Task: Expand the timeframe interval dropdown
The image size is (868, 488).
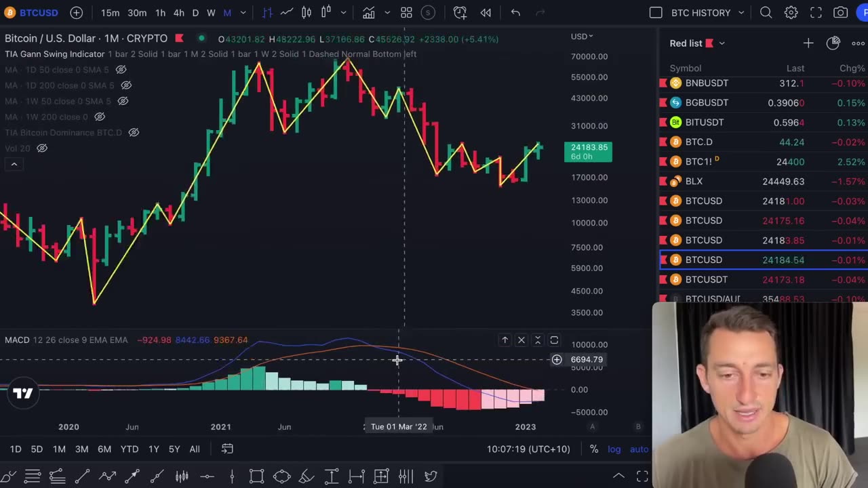Action: pyautogui.click(x=243, y=12)
